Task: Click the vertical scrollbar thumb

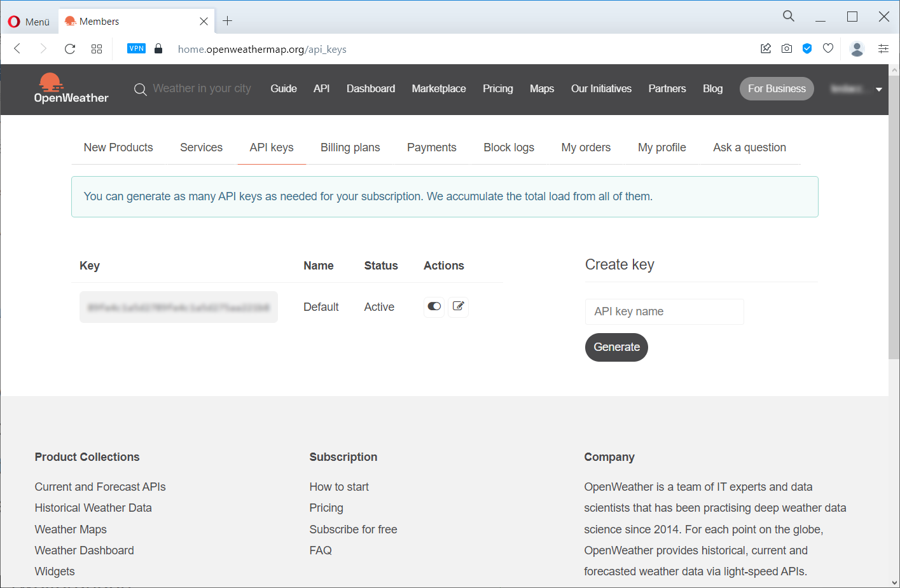Action: tap(894, 216)
